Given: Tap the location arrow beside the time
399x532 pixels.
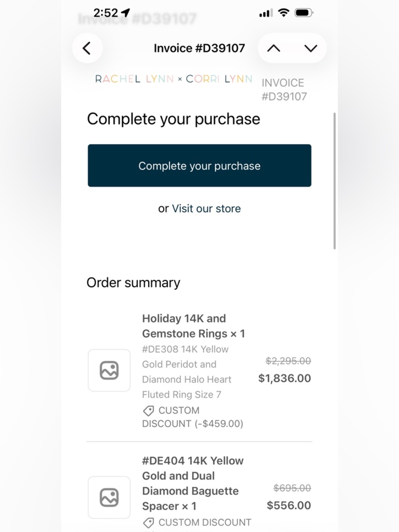Looking at the screenshot, I should click(126, 13).
